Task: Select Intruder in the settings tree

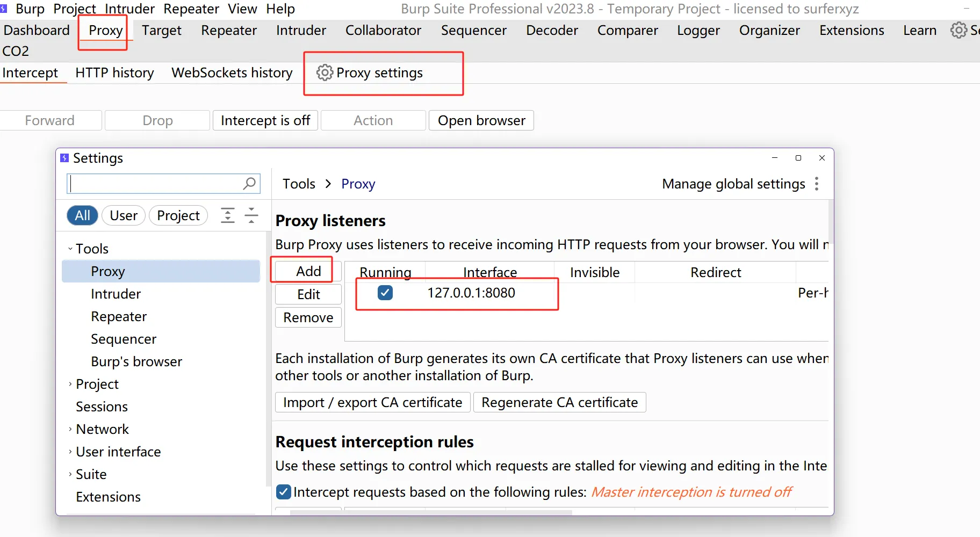Action: pos(116,294)
